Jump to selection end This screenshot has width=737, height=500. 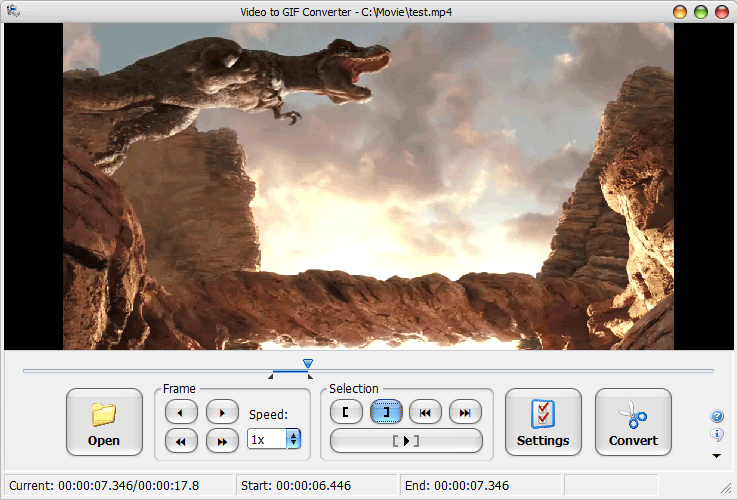click(x=465, y=411)
